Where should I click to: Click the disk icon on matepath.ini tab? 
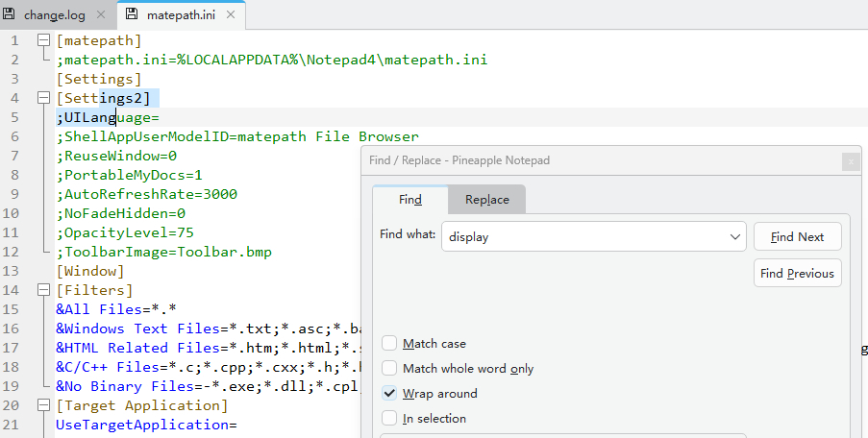tap(132, 14)
